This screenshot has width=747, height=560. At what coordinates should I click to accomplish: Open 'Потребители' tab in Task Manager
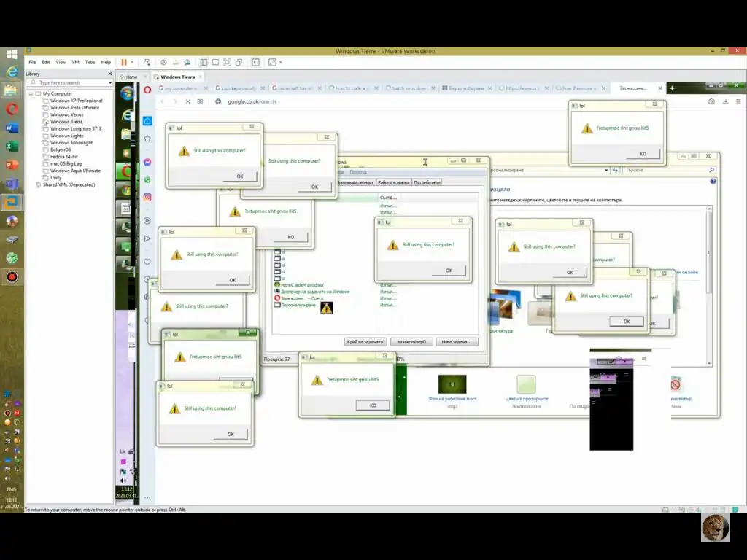coord(427,182)
